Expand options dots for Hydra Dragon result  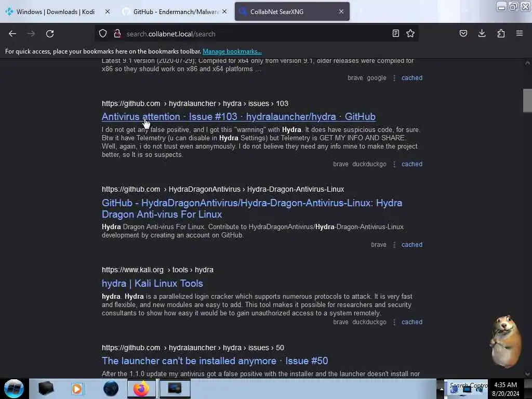[x=394, y=245]
